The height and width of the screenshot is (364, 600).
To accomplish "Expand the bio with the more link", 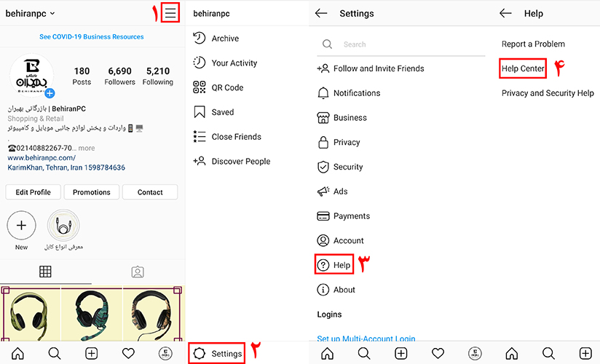I will (87, 149).
